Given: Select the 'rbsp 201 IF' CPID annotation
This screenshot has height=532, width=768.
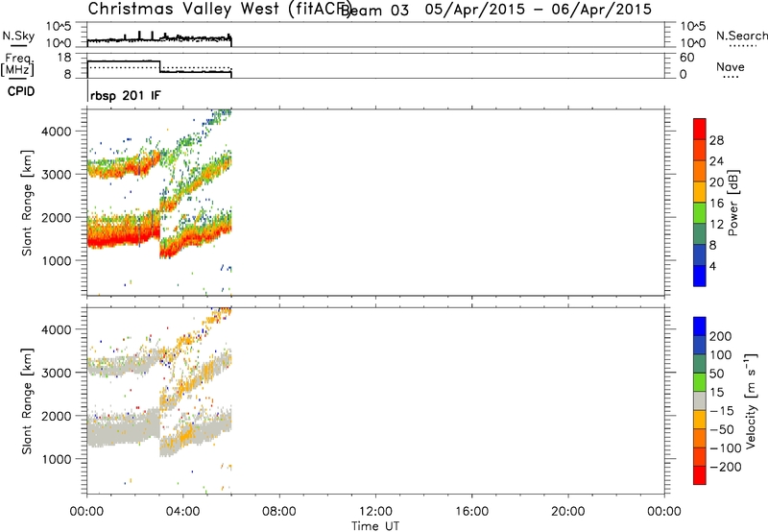Looking at the screenshot, I should click(126, 95).
